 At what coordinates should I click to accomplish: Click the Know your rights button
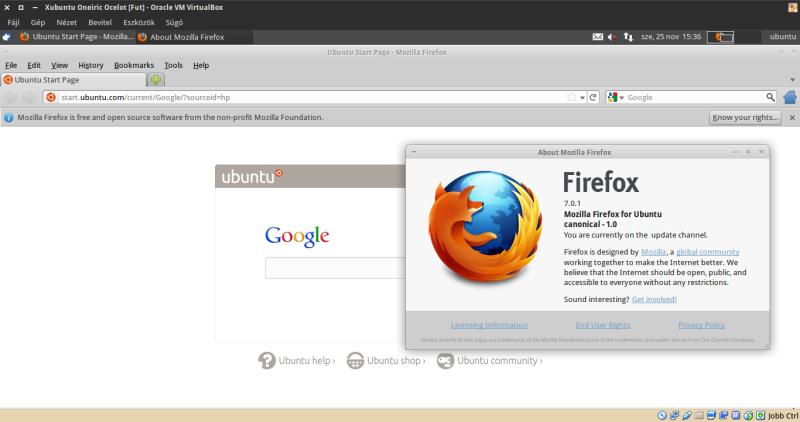745,117
